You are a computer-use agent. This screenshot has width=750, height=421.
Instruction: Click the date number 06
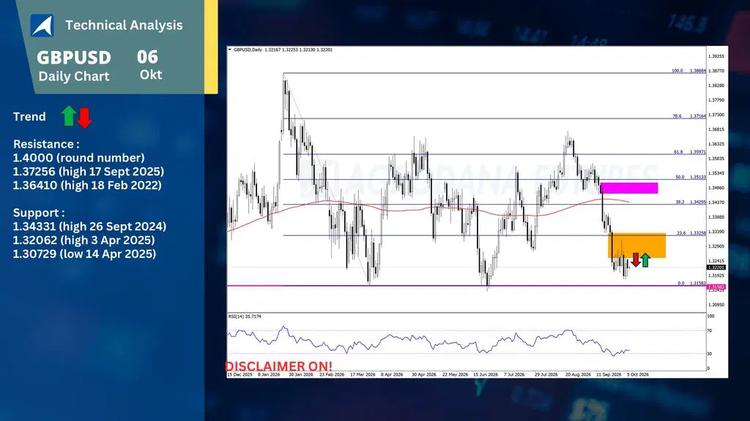147,57
